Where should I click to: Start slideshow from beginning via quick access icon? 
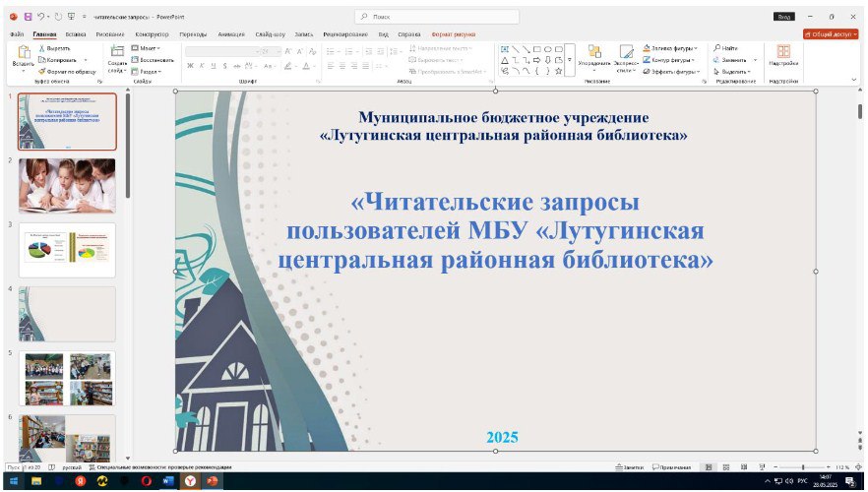71,17
